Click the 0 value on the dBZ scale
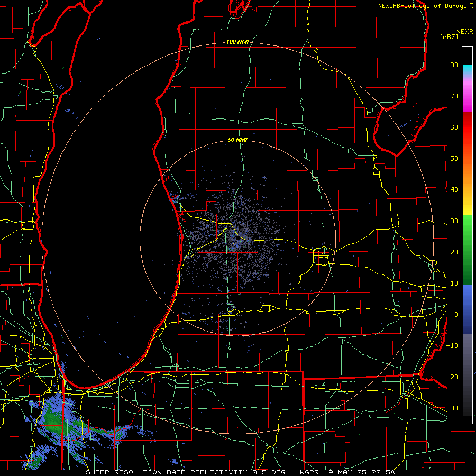This screenshot has height=476, width=476. pos(456,315)
